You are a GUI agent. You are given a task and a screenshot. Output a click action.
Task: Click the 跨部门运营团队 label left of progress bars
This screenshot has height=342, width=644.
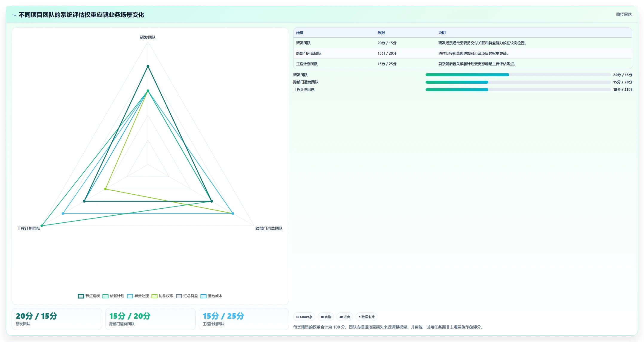point(306,82)
